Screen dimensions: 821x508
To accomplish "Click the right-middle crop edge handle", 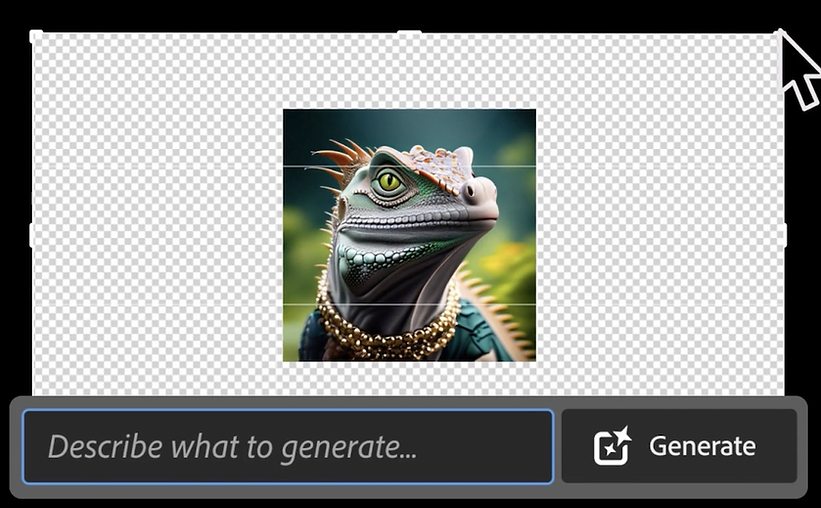I will (x=784, y=235).
